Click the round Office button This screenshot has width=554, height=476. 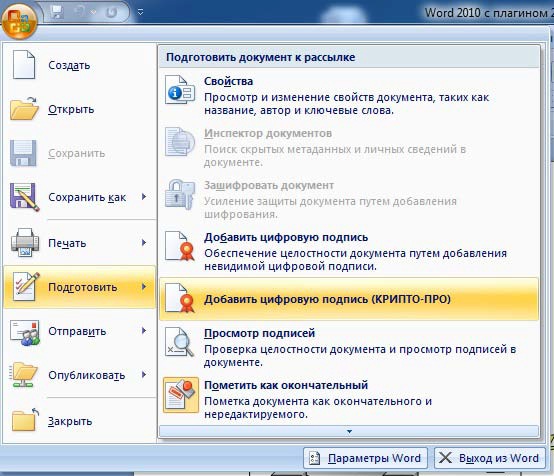tap(19, 20)
